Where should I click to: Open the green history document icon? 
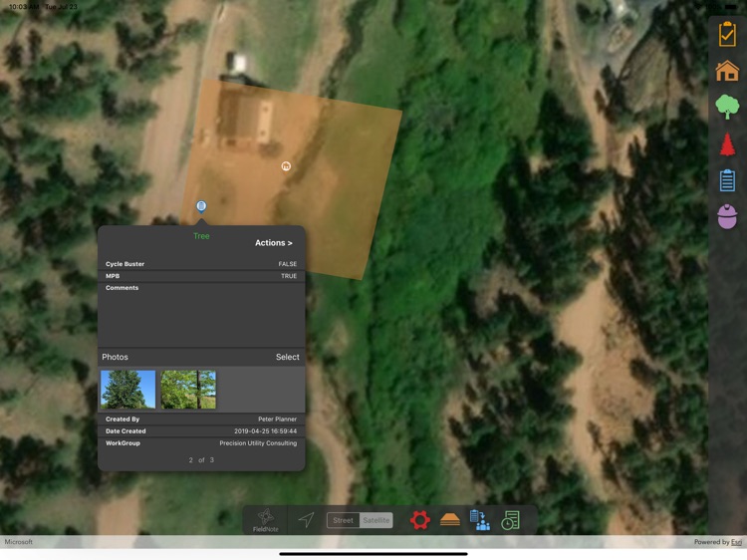(x=510, y=520)
